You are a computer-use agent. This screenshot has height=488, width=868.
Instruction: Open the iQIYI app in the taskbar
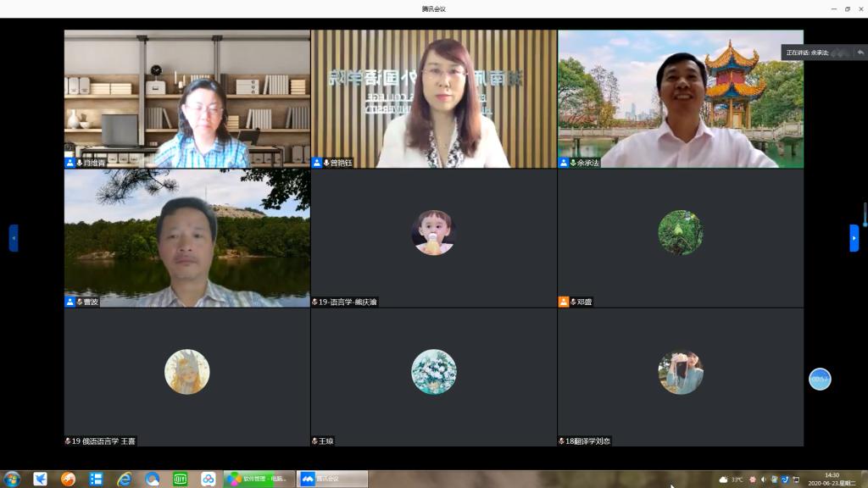pos(180,480)
